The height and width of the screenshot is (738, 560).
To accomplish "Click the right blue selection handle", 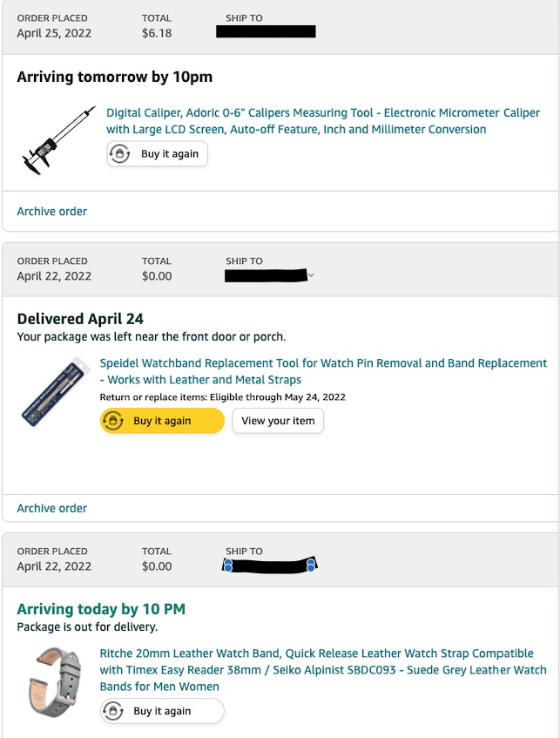I will (x=311, y=566).
